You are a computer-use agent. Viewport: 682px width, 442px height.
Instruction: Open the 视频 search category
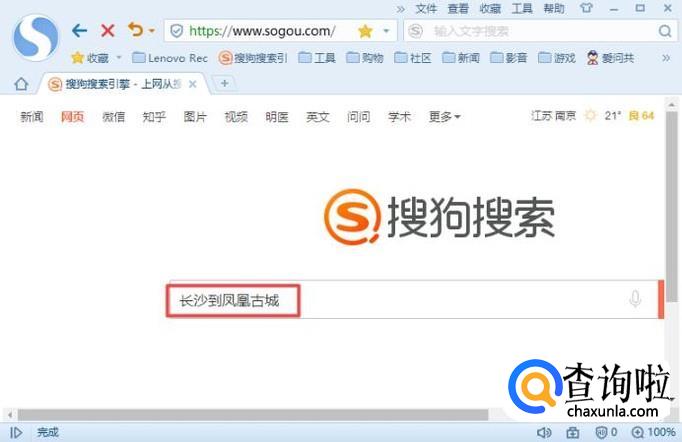click(236, 117)
